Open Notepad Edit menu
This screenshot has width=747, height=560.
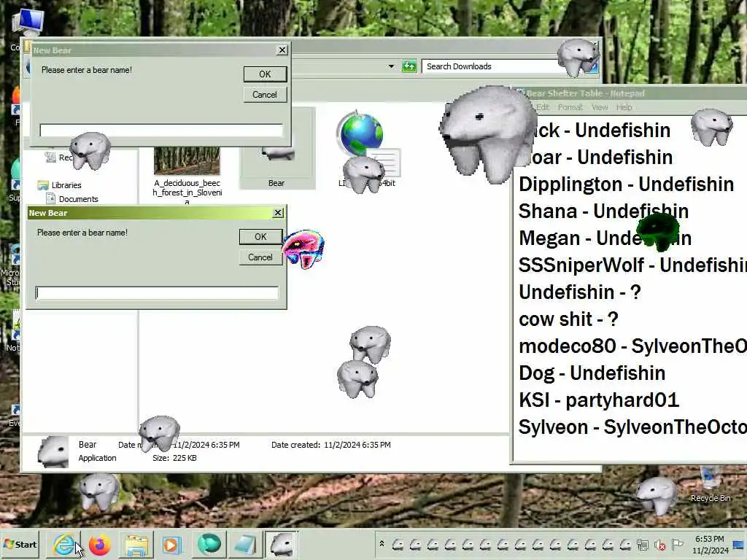click(x=543, y=108)
